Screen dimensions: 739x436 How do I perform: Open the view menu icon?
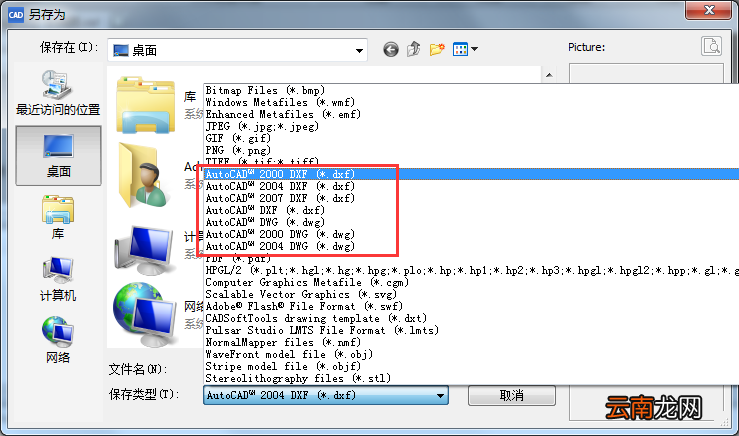click(465, 49)
